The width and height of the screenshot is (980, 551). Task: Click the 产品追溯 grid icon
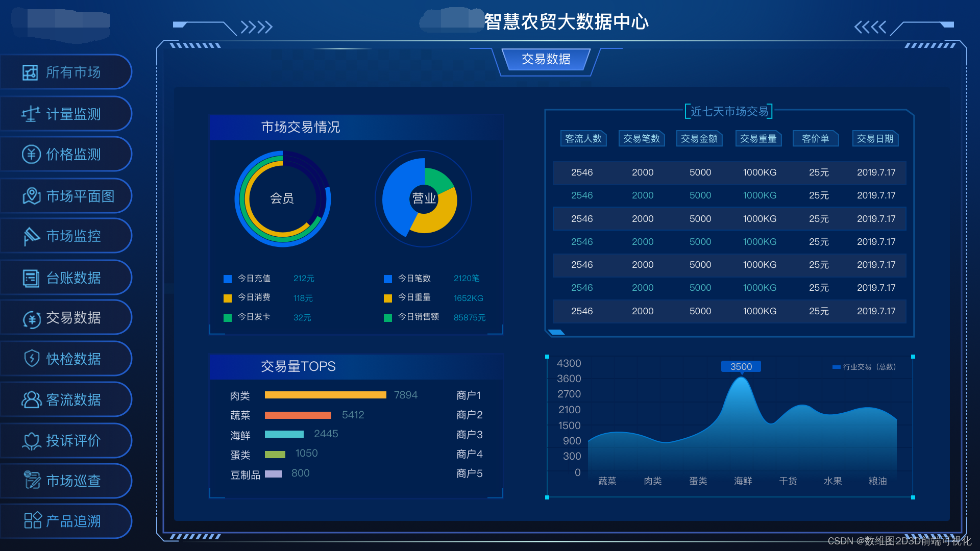pos(32,521)
